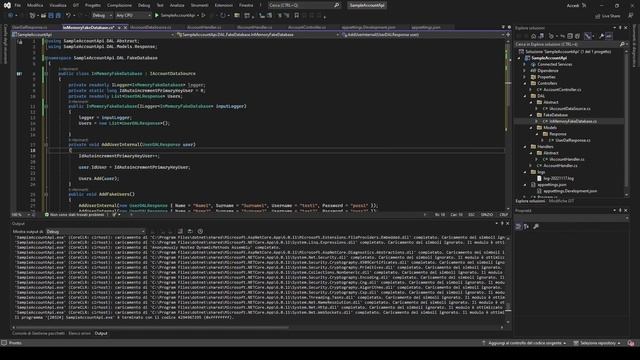Switch to the appsettings.Development.json tab
Screen dimensions: 640x360
coord(369,27)
